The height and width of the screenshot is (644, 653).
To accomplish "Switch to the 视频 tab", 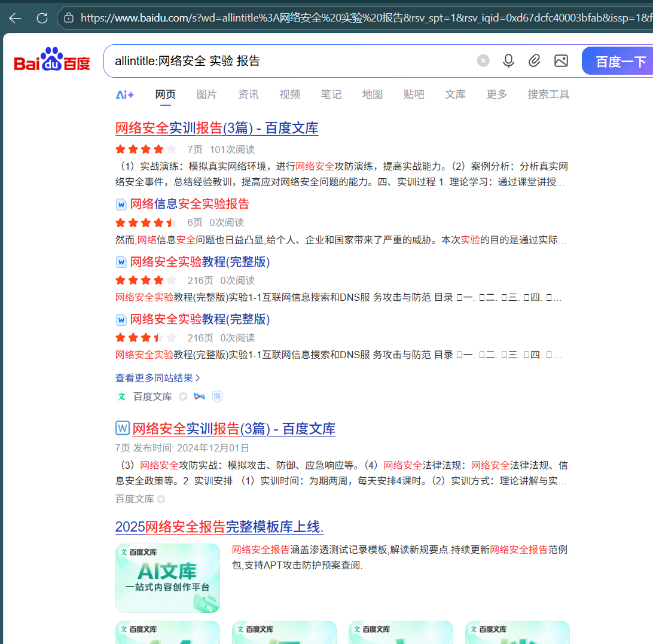I will tap(289, 94).
